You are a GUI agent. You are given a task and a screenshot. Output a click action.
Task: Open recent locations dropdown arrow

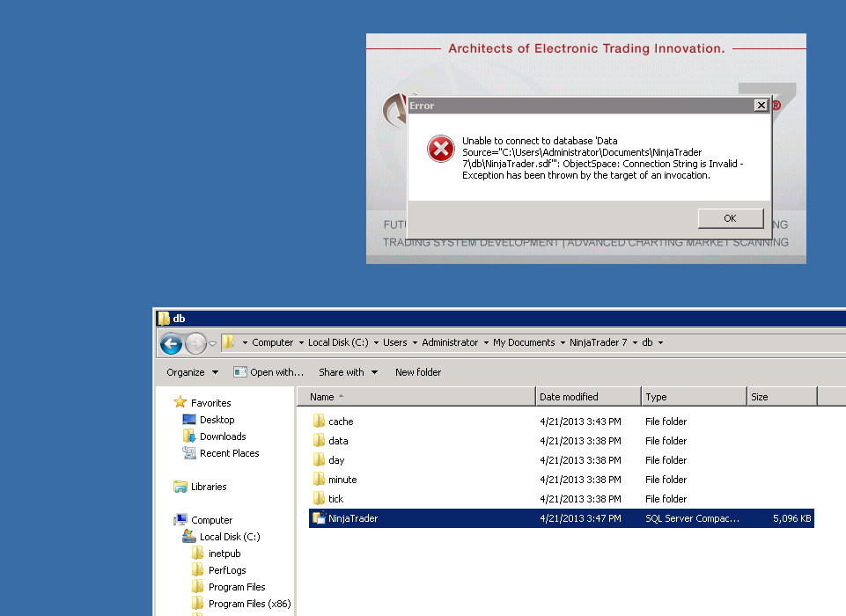(x=212, y=343)
